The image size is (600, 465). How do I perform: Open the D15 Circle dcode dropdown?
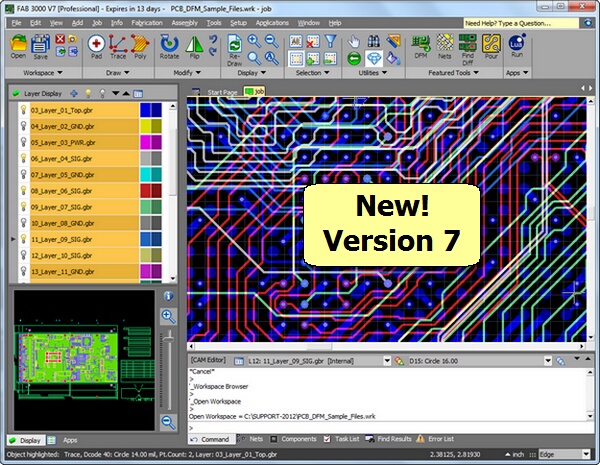[548, 361]
